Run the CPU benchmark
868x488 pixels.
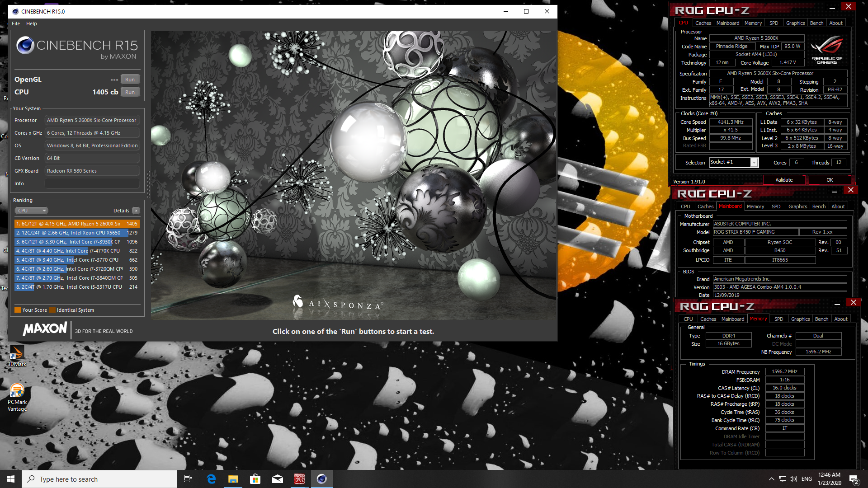[130, 92]
